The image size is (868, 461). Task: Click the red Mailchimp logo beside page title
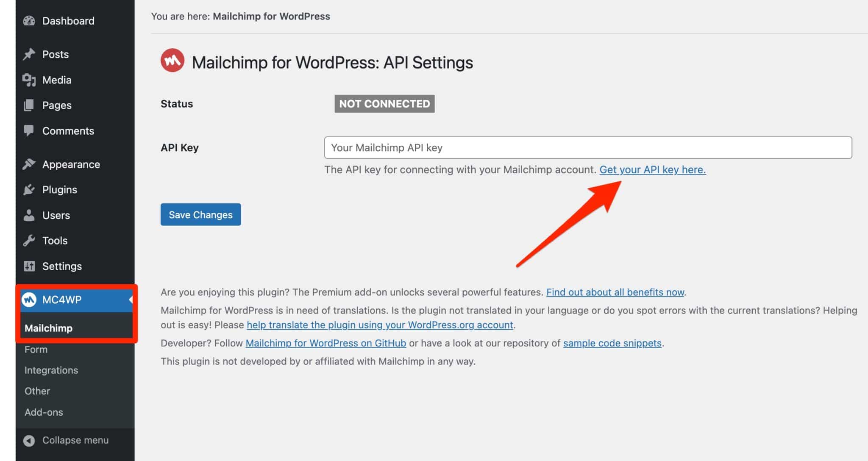pos(172,60)
